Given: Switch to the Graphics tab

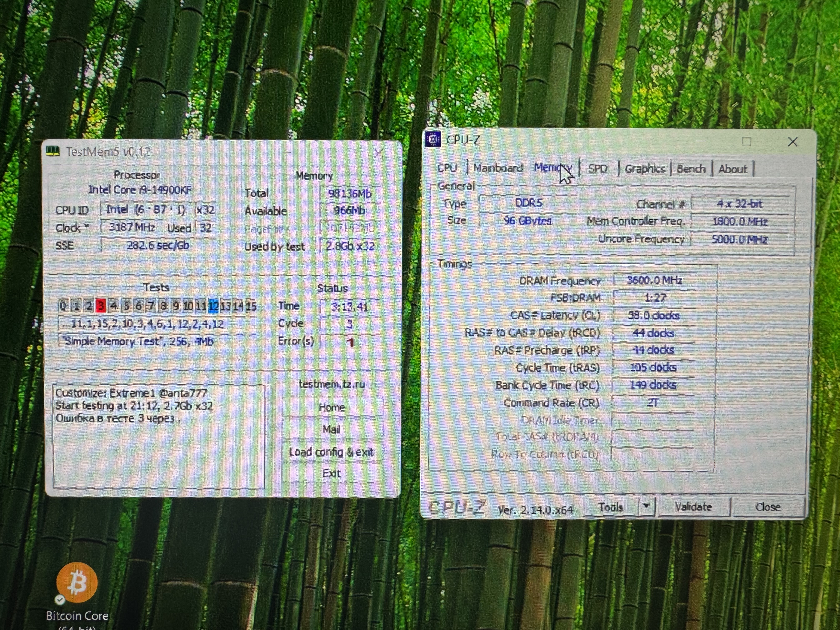Looking at the screenshot, I should click(x=645, y=169).
